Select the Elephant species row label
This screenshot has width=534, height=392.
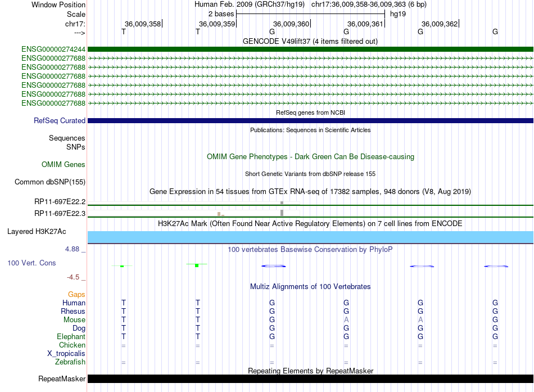pos(71,336)
